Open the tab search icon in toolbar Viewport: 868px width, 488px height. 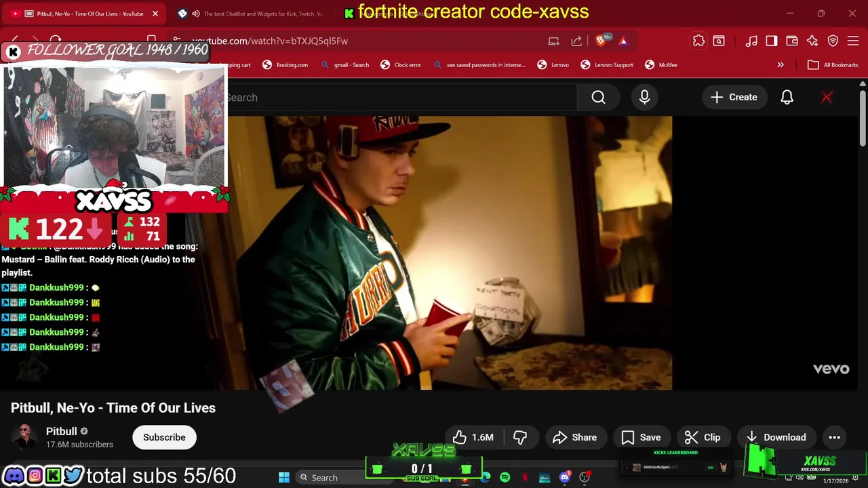pos(719,41)
